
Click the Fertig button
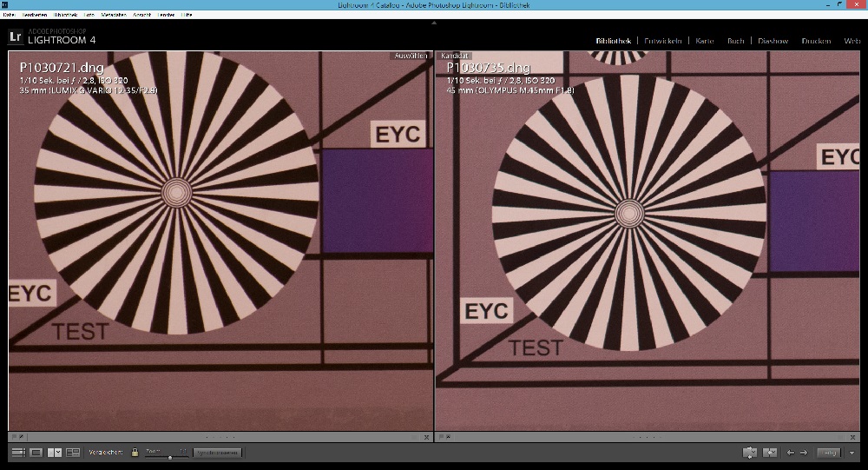click(x=829, y=453)
